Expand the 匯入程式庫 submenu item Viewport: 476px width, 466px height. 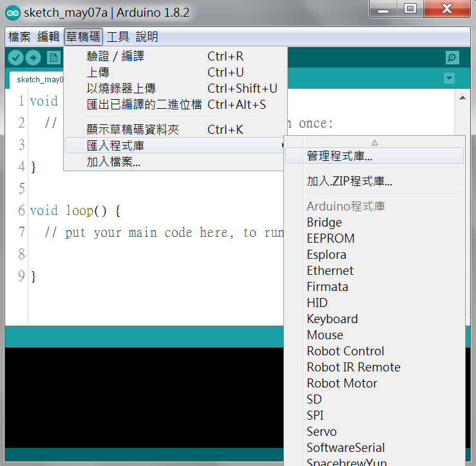(x=175, y=145)
